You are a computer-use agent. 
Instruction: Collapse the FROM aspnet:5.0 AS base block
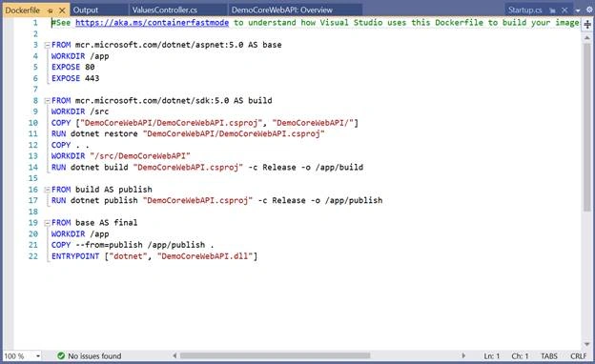(47, 45)
